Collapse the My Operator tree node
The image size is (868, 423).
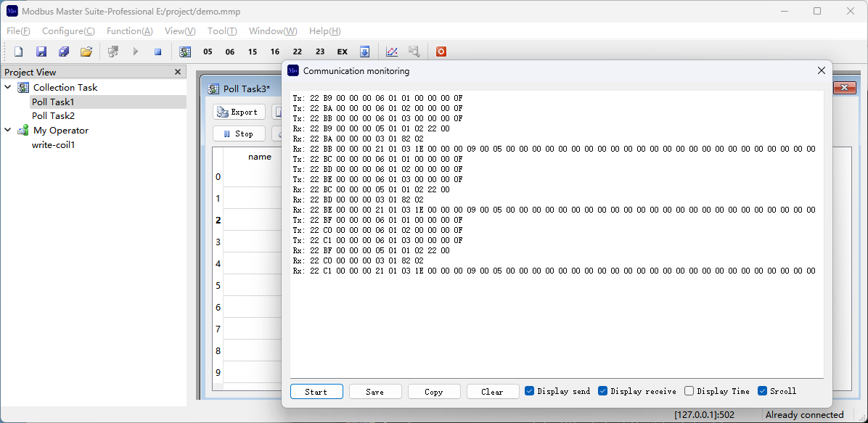(x=8, y=131)
